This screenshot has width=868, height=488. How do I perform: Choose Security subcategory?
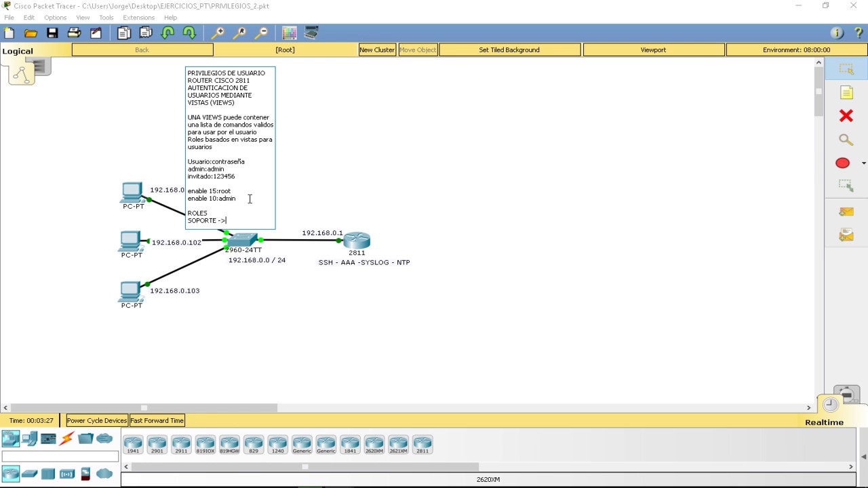pyautogui.click(x=85, y=473)
